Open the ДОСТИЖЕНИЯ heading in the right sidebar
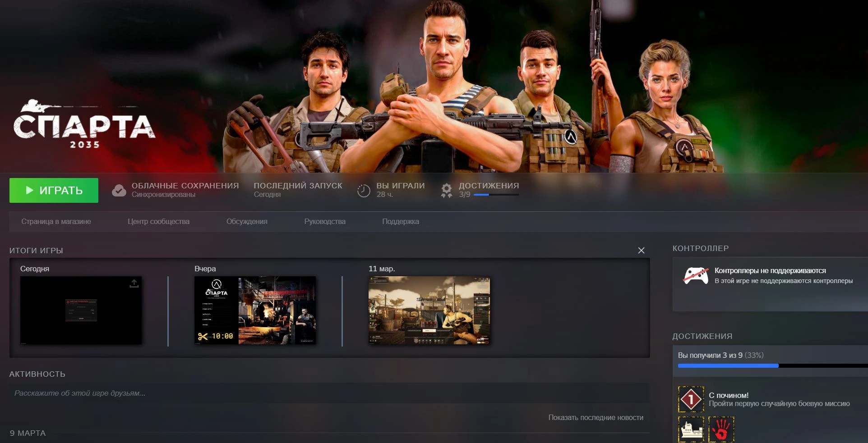This screenshot has height=443, width=868. [x=702, y=336]
